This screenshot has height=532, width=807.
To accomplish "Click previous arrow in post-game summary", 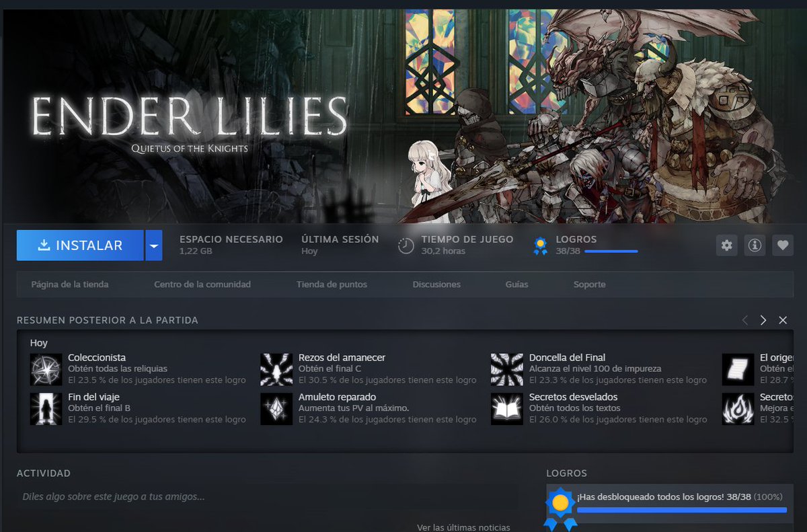I will pos(744,320).
